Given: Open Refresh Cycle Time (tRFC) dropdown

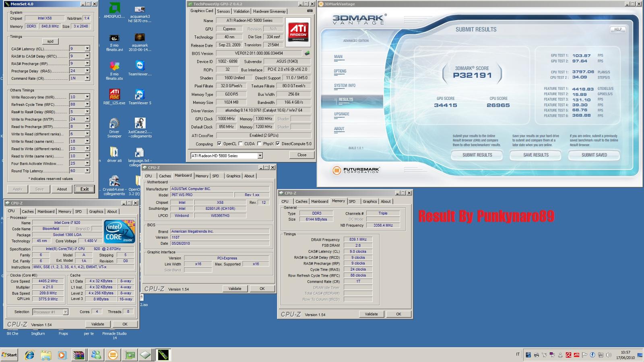Looking at the screenshot, I should click(x=87, y=104).
